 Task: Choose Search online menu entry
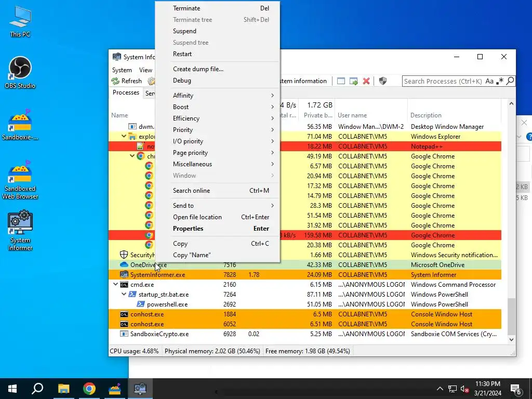pyautogui.click(x=218, y=191)
